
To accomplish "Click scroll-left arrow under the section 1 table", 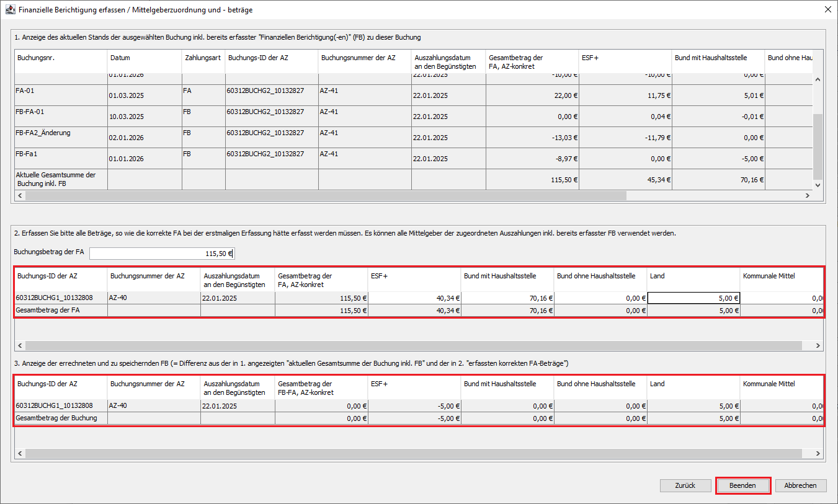I will (x=20, y=195).
